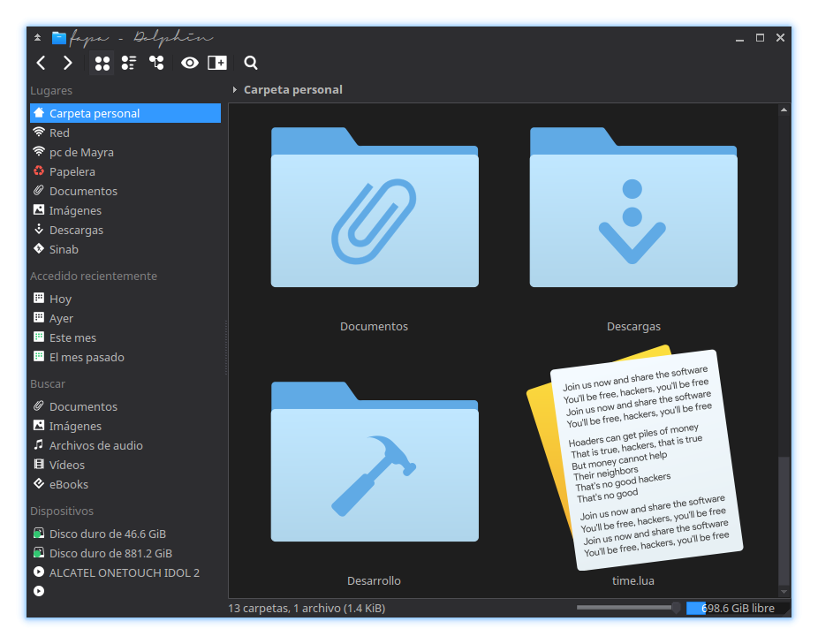Click the vertical scrollbar thumb

click(784, 521)
